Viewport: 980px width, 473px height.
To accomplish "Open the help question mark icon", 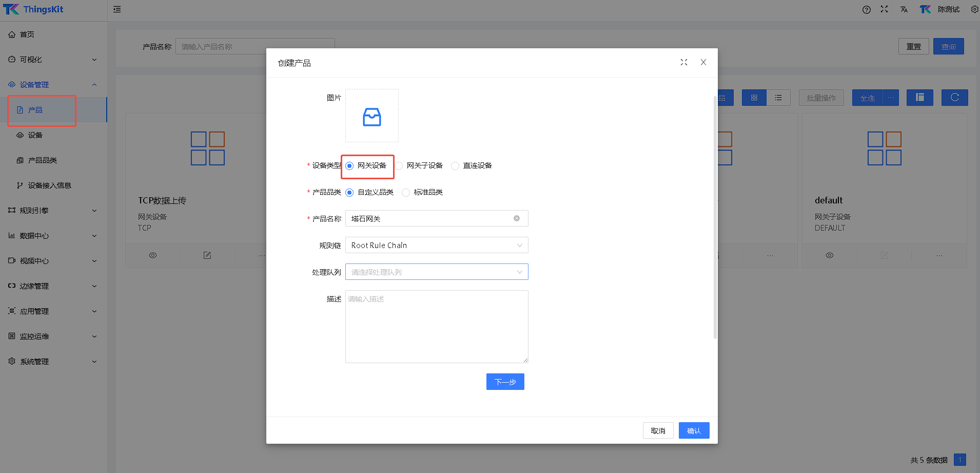I will (866, 9).
